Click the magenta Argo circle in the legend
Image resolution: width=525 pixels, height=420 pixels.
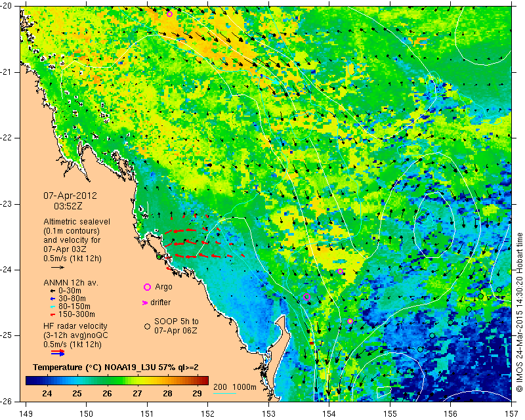(147, 287)
